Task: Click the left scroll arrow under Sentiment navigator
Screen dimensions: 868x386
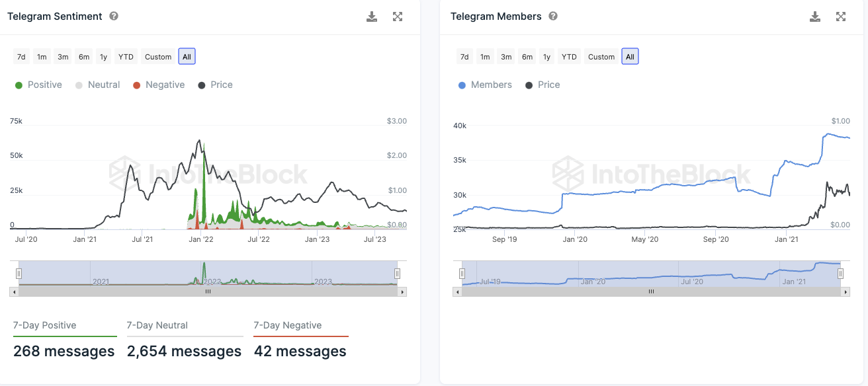Action: [14, 291]
